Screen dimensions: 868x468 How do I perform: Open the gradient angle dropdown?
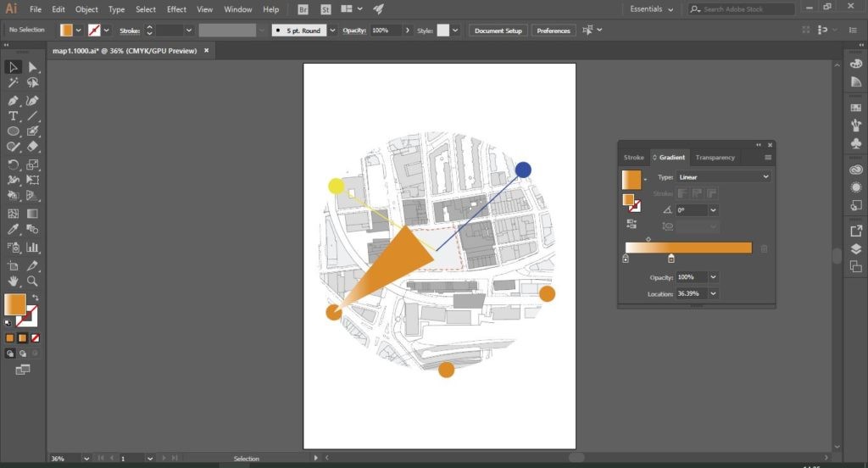713,210
